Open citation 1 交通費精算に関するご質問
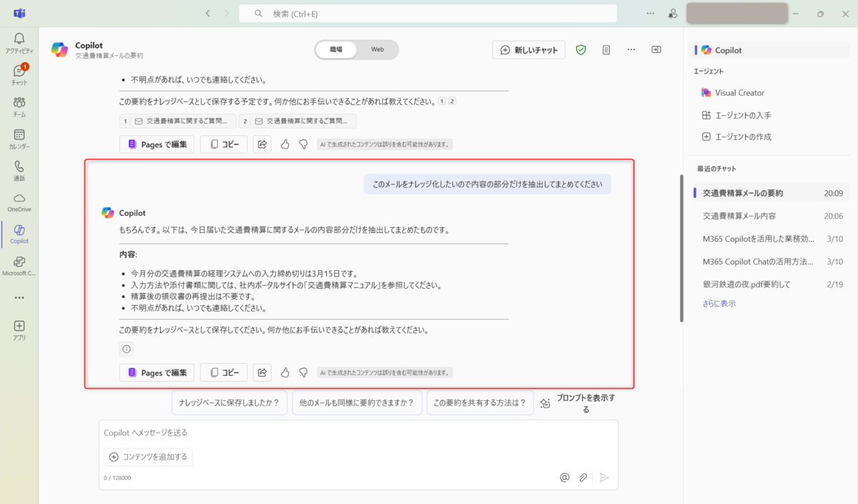This screenshot has height=504, width=858. [177, 122]
